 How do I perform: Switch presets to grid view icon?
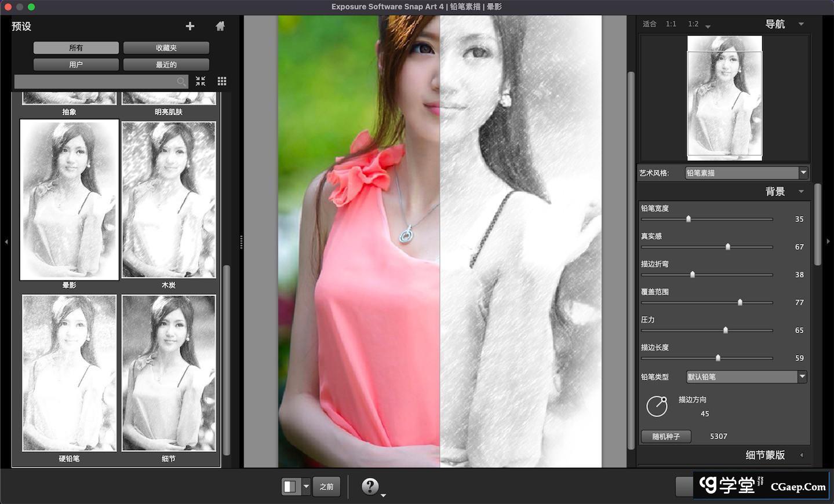[x=222, y=81]
